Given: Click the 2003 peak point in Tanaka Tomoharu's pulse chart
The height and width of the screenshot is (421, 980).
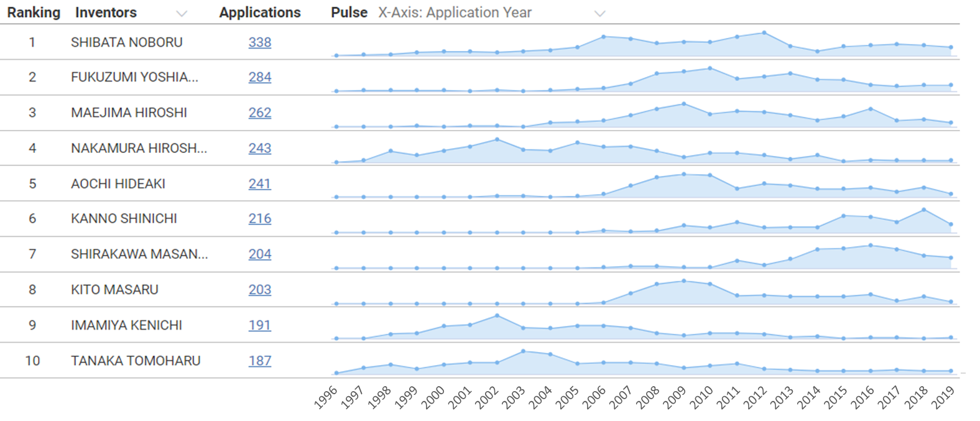Looking at the screenshot, I should (x=523, y=351).
